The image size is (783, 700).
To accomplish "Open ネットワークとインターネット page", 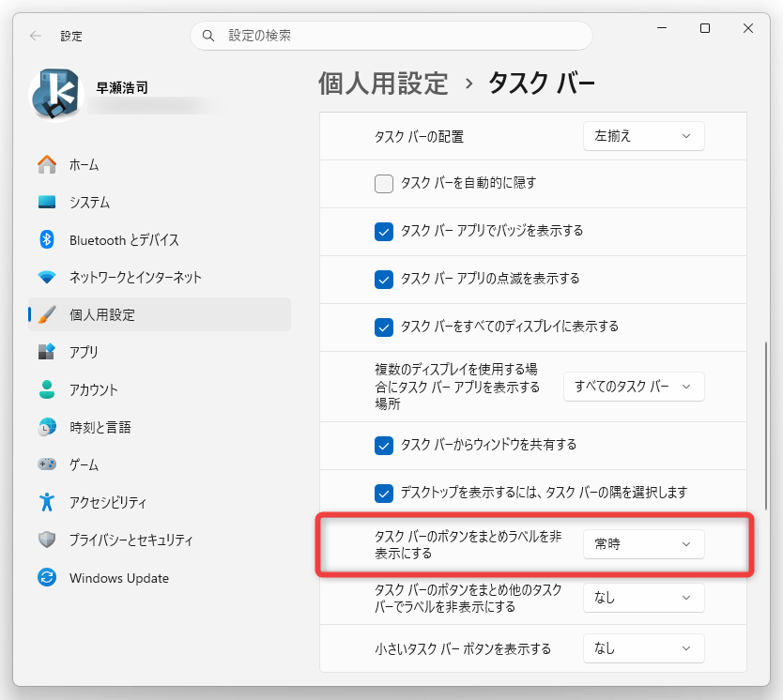I will click(x=160, y=277).
